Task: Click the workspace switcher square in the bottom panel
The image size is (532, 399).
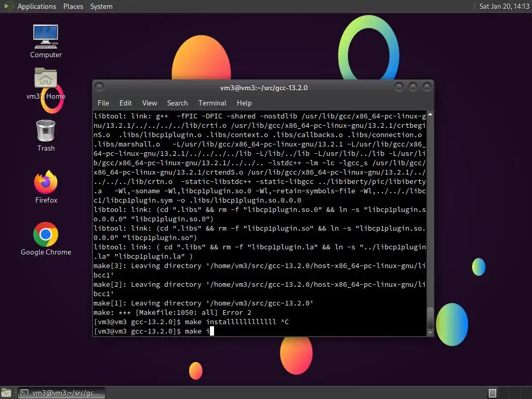Action: [493, 393]
